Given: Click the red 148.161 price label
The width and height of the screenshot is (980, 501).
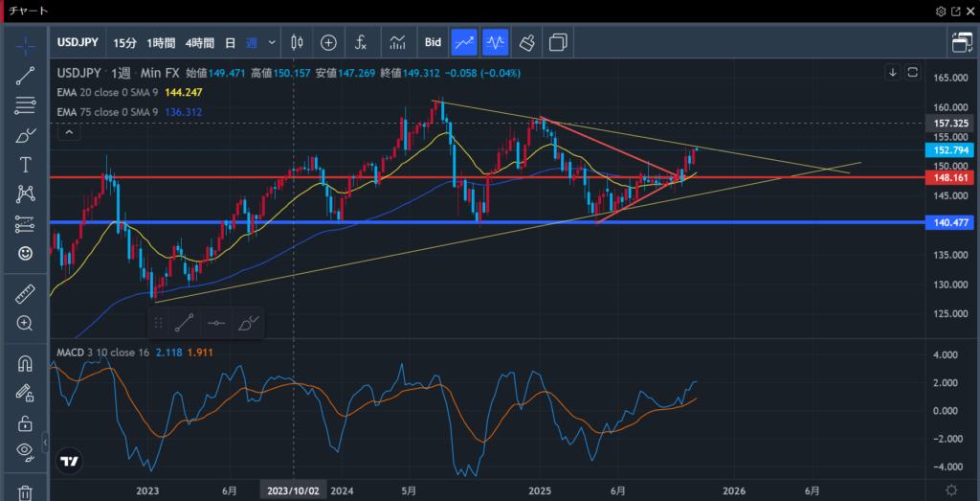Looking at the screenshot, I should click(950, 177).
